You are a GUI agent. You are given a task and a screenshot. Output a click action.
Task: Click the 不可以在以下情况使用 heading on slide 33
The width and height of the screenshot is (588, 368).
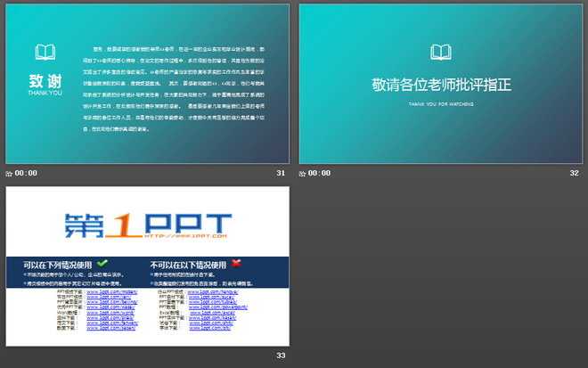click(x=188, y=266)
